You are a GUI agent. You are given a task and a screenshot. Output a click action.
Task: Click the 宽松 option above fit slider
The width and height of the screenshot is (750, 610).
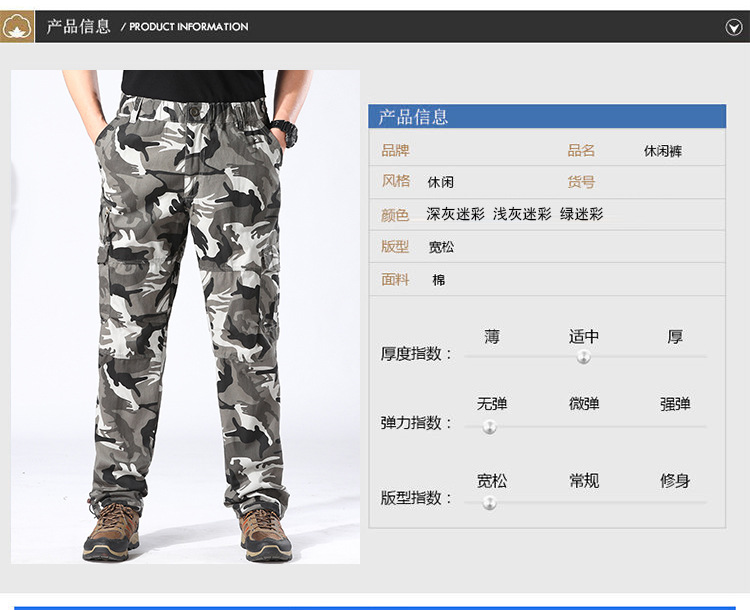click(492, 480)
